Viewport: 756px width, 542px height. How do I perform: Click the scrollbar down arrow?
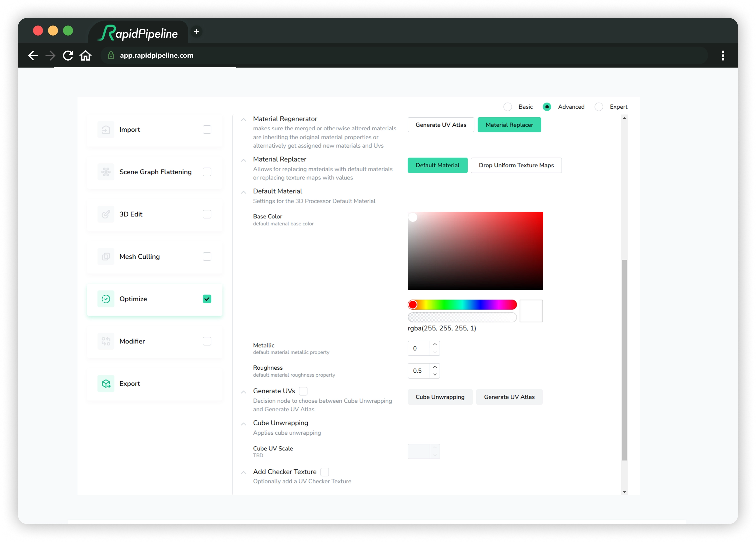tap(624, 492)
